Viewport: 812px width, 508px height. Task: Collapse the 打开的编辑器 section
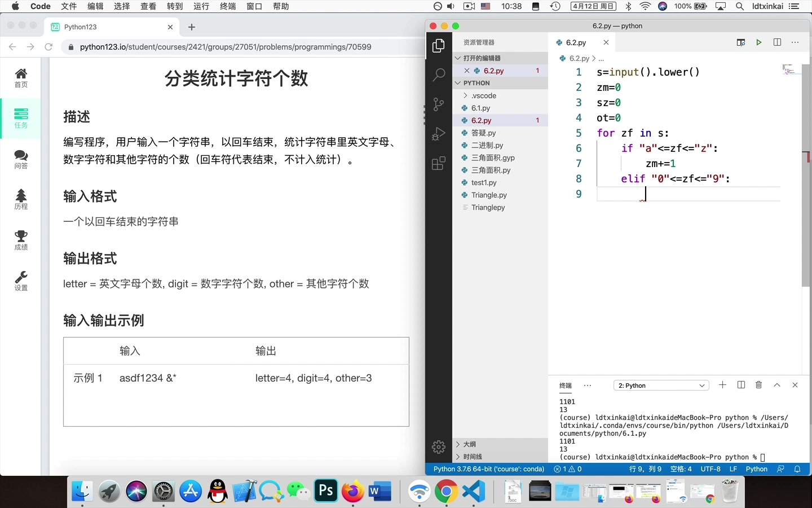(500, 58)
